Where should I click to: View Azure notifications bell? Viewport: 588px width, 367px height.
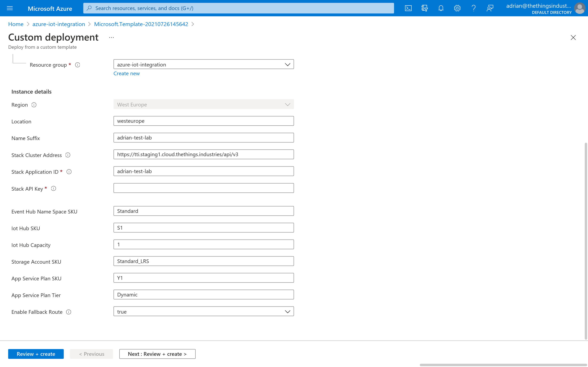click(441, 8)
